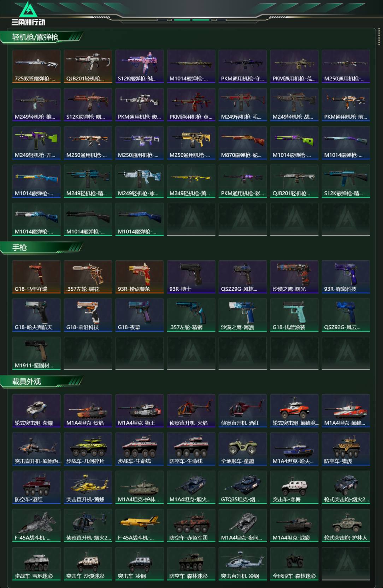Select the G18-马年祥瑞 pistol skin
The width and height of the screenshot is (383, 588).
[x=36, y=277]
